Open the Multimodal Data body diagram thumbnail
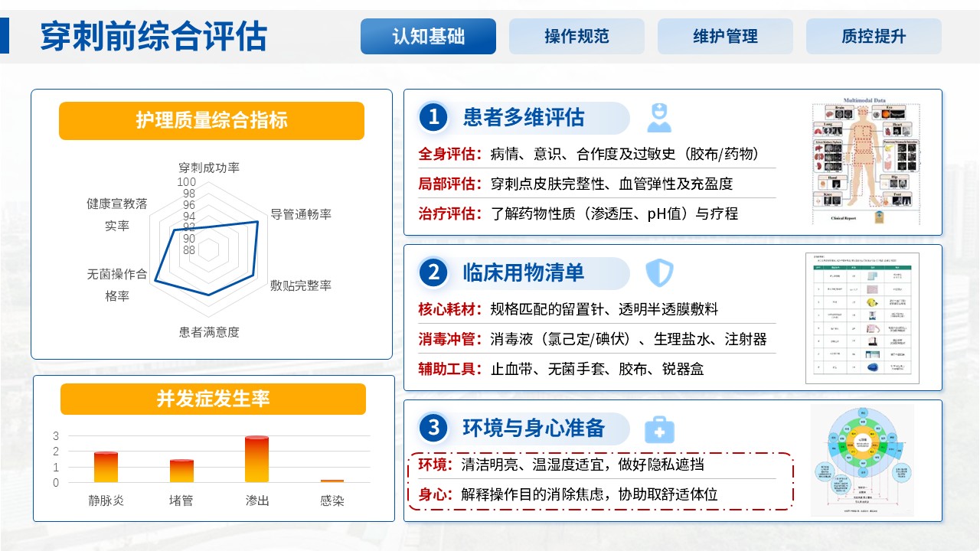 (866, 160)
